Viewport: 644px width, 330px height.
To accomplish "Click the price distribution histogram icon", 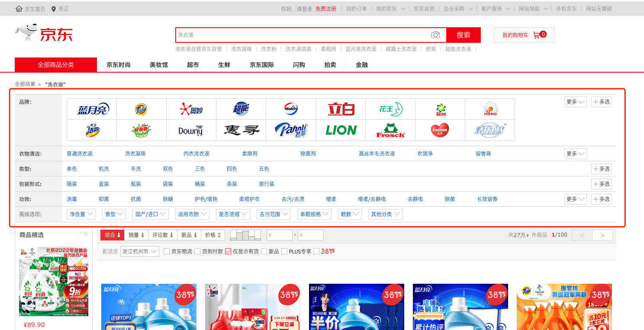I will [x=245, y=235].
